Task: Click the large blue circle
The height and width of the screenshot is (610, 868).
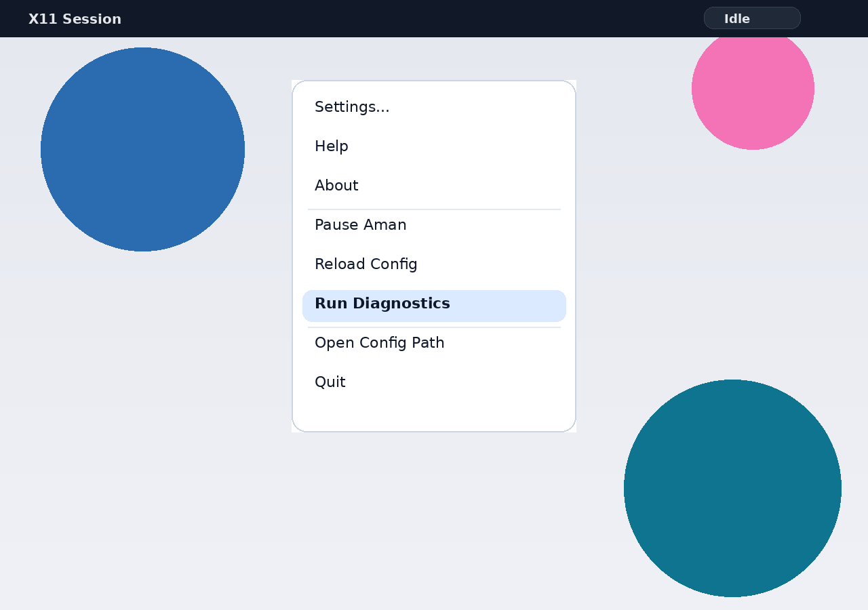Action: click(x=142, y=149)
